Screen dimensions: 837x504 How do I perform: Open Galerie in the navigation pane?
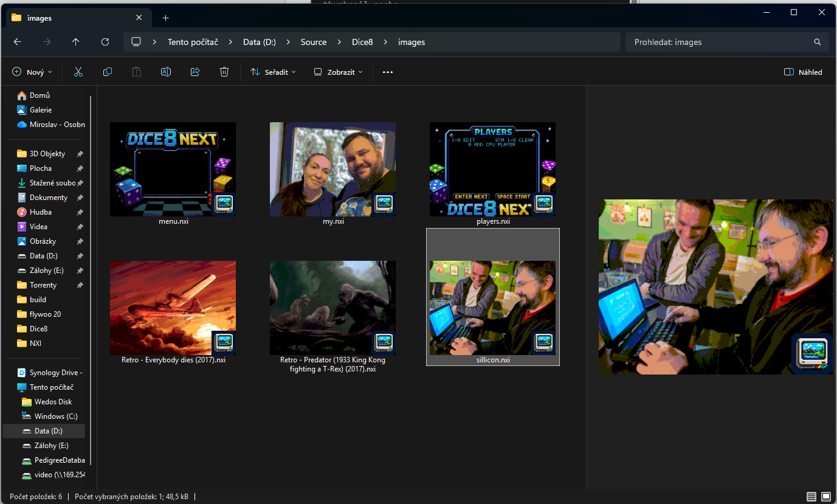[41, 110]
